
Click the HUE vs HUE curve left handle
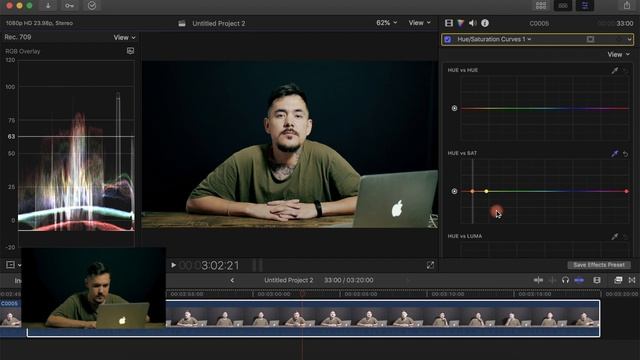coord(454,108)
